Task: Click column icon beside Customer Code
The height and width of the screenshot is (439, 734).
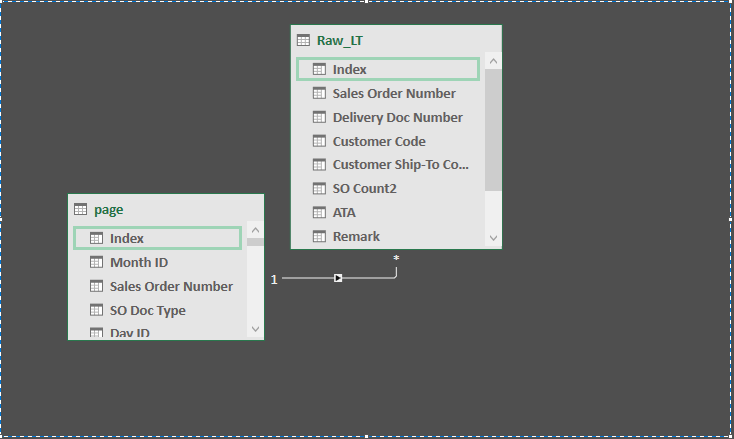Action: pyautogui.click(x=319, y=141)
